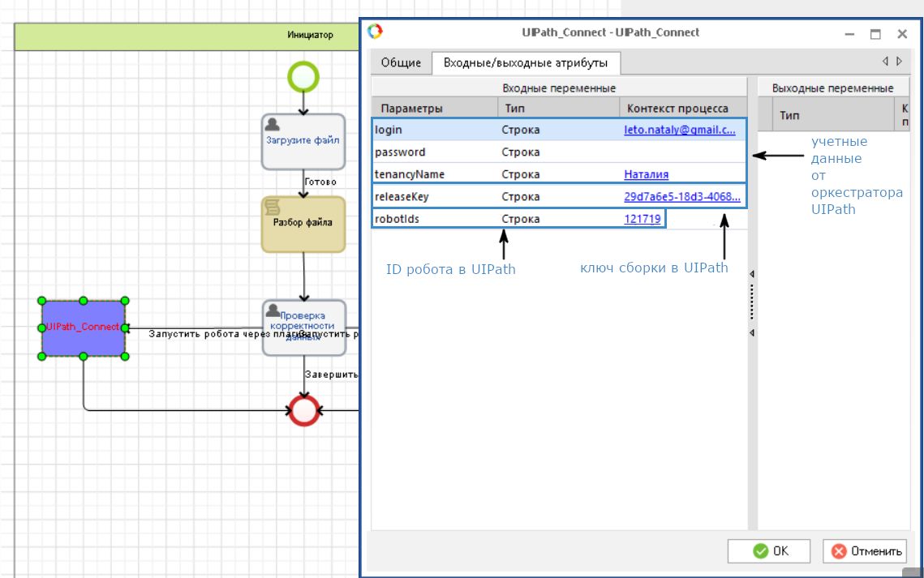The width and height of the screenshot is (924, 578).
Task: Select the 'robotIds' parameter cell
Action: coord(435,219)
